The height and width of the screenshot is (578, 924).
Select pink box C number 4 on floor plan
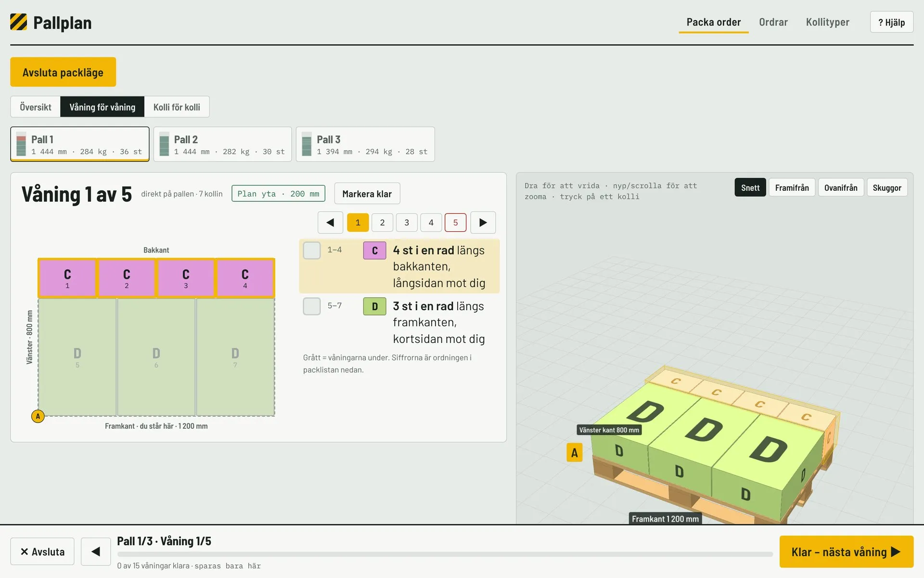click(245, 278)
